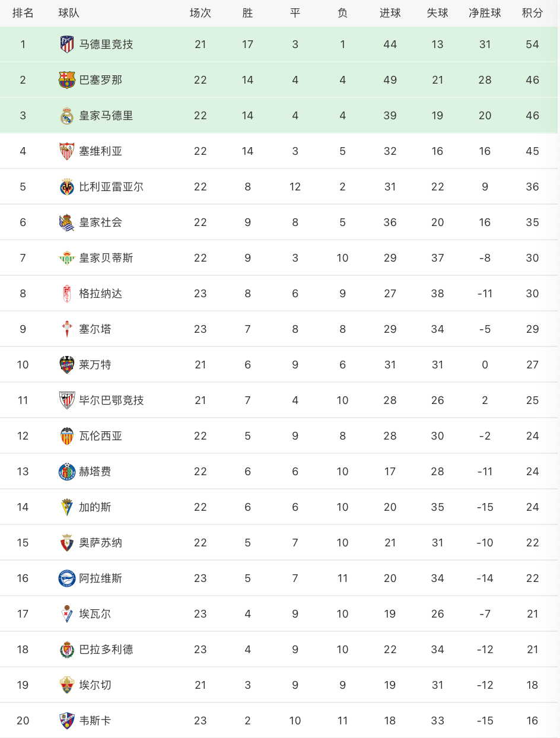The image size is (560, 738).
Task: Sort by the 积分 column header
Action: click(532, 13)
